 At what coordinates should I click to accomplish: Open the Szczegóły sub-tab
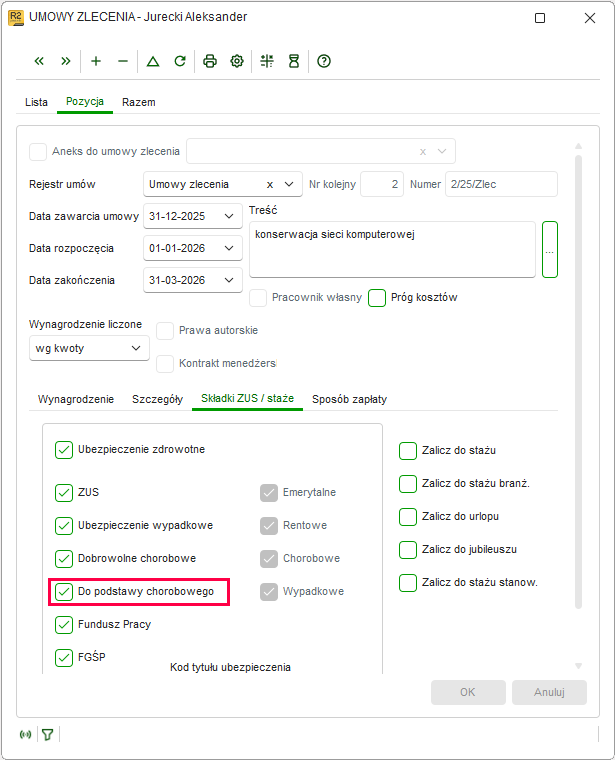click(x=158, y=399)
